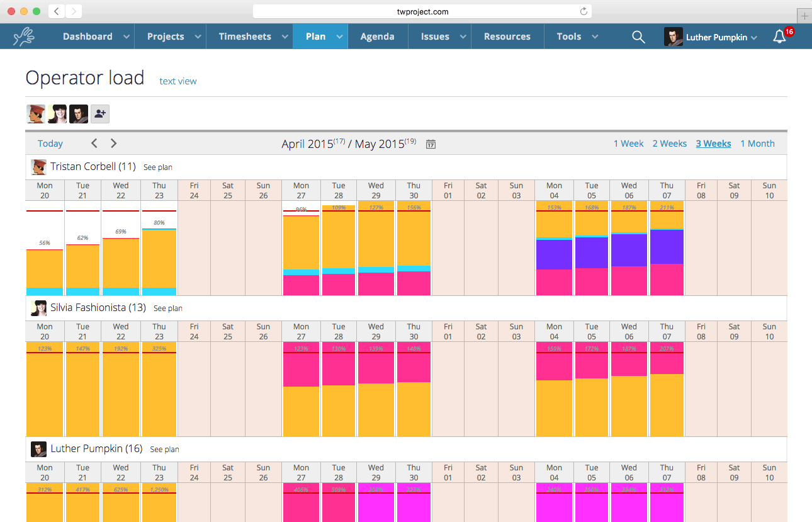812x522 pixels.
Task: Switch to text view link
Action: click(178, 81)
